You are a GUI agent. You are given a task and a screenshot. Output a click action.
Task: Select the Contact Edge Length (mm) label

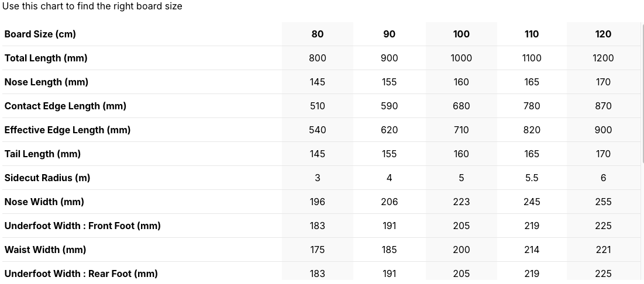(x=65, y=106)
